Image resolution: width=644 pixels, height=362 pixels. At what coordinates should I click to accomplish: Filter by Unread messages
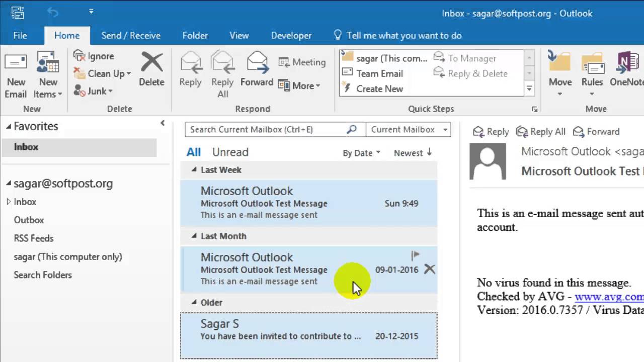pyautogui.click(x=230, y=152)
